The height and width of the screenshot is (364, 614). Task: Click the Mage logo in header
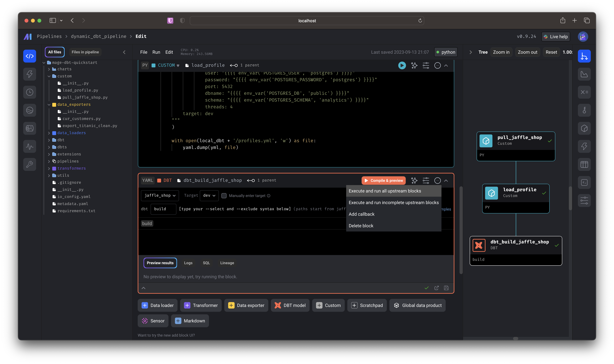[28, 37]
